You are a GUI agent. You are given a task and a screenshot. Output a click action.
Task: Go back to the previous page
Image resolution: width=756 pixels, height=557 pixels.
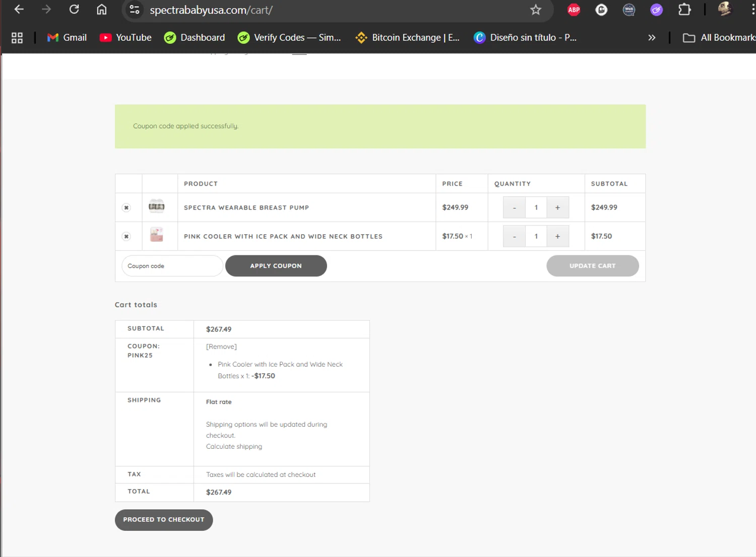(19, 10)
